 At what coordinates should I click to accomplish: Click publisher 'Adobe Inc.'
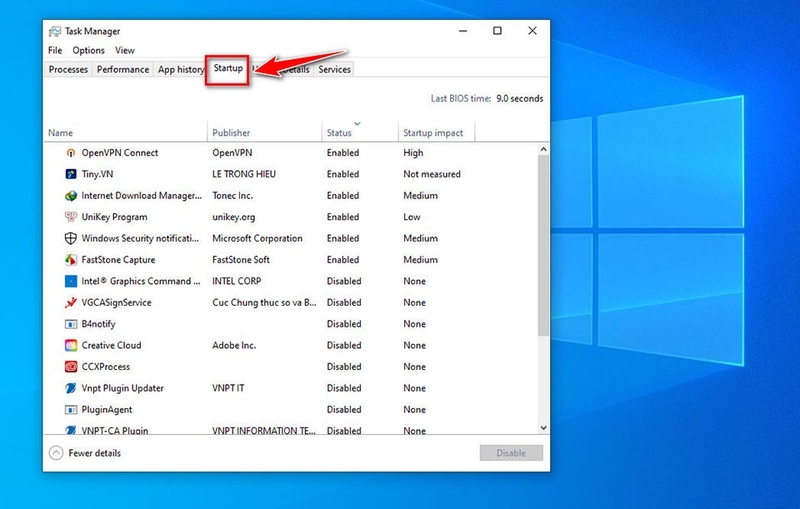(x=234, y=346)
